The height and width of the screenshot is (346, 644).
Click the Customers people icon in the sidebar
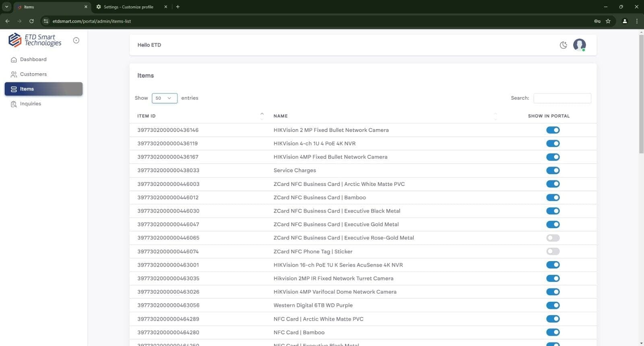coord(14,74)
